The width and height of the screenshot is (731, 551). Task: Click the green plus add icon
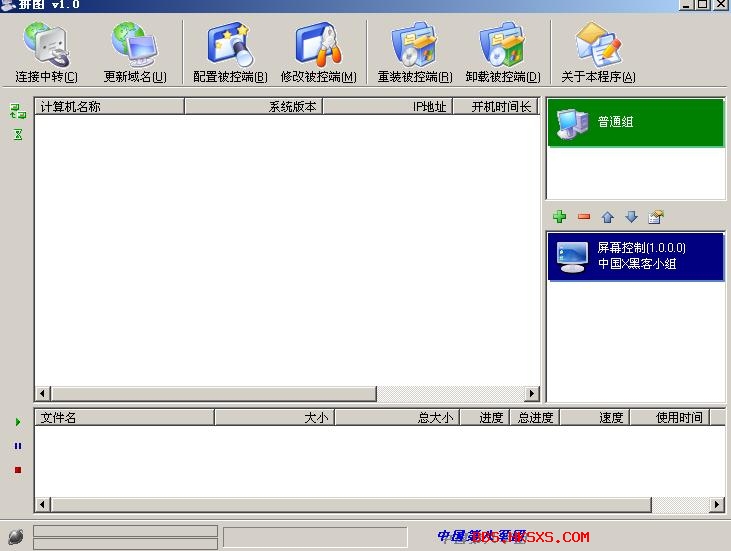(560, 217)
